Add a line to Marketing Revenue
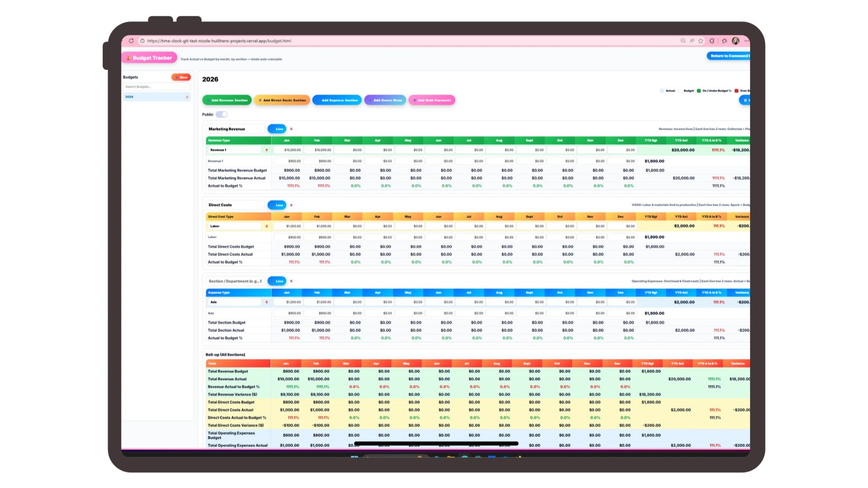This screenshot has height=488, width=868. 277,129
